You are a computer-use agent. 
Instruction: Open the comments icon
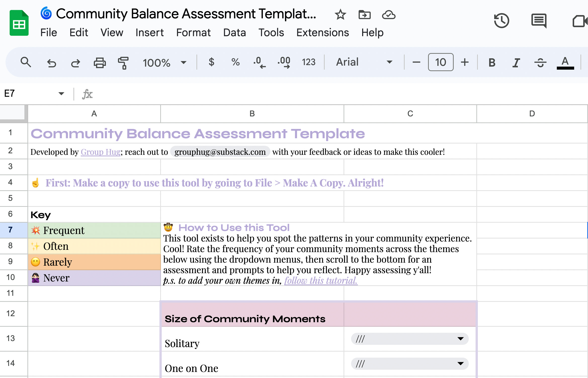point(539,21)
